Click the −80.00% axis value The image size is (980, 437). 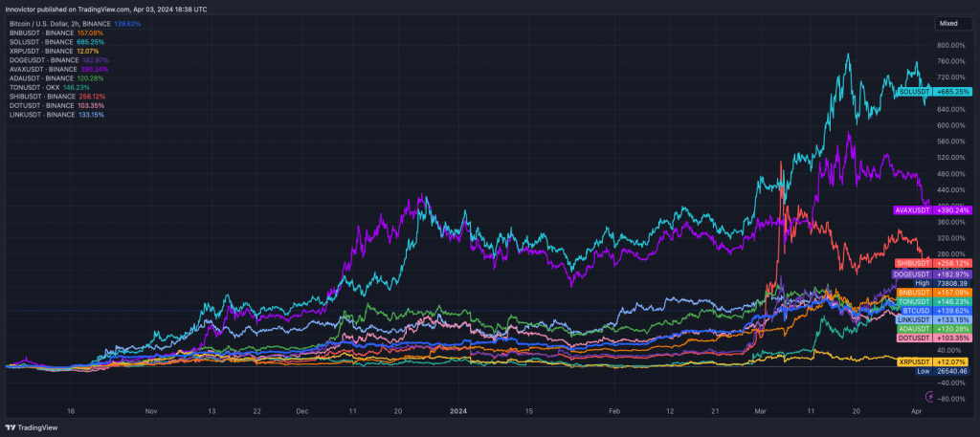(x=953, y=399)
